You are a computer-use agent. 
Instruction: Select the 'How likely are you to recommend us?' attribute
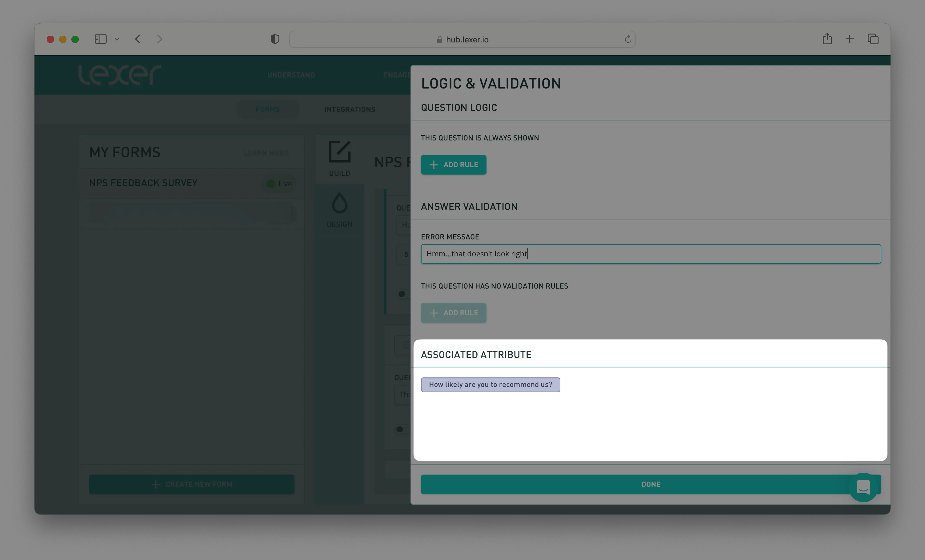point(490,385)
